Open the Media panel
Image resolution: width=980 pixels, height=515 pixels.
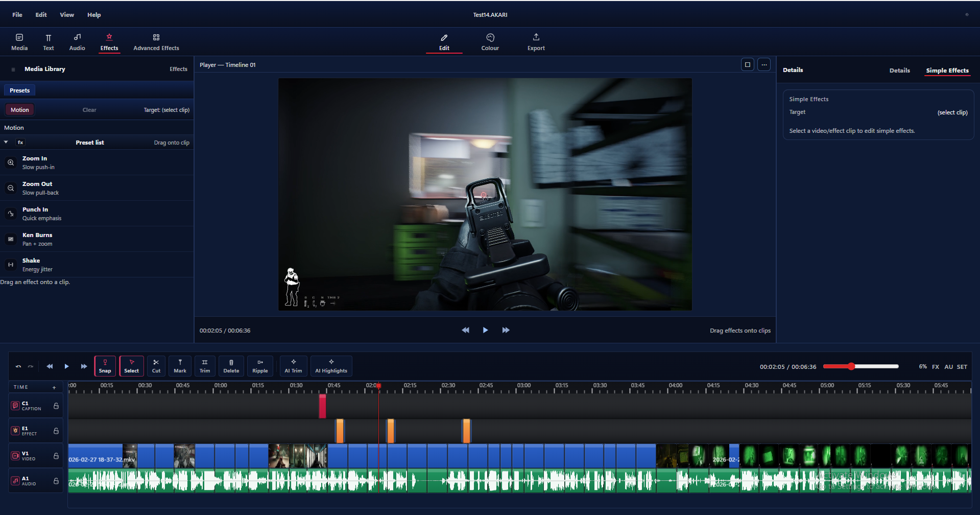19,41
